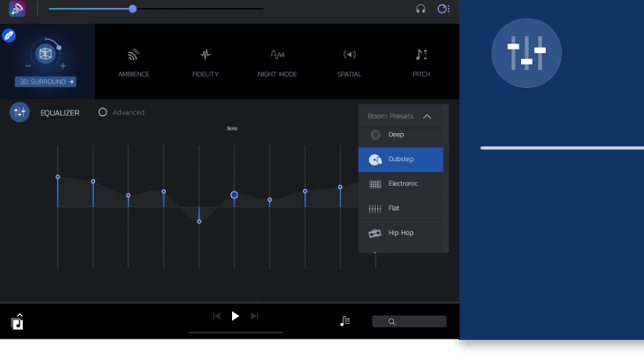The height and width of the screenshot is (358, 644).
Task: Click the EQUALIZER label
Action: [59, 113]
